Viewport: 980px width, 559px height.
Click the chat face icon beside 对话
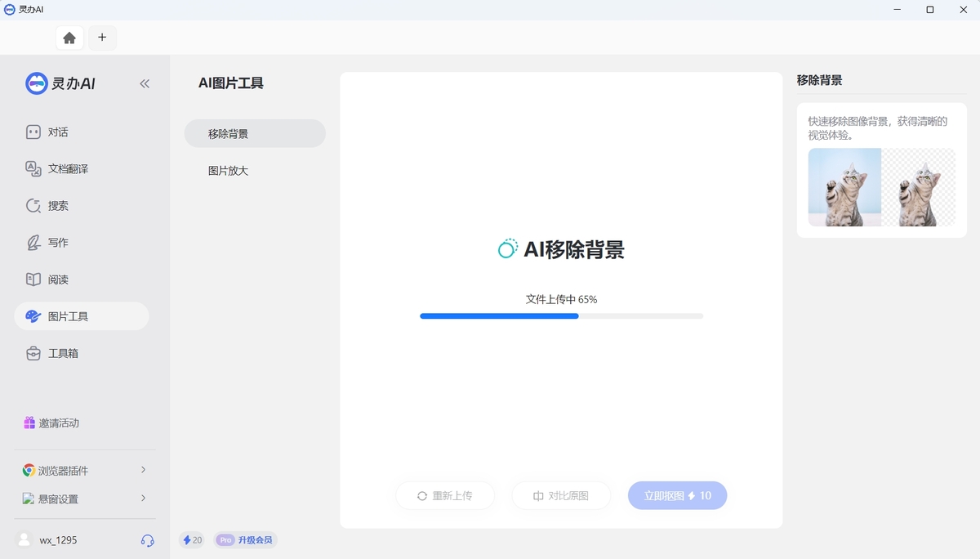(33, 132)
